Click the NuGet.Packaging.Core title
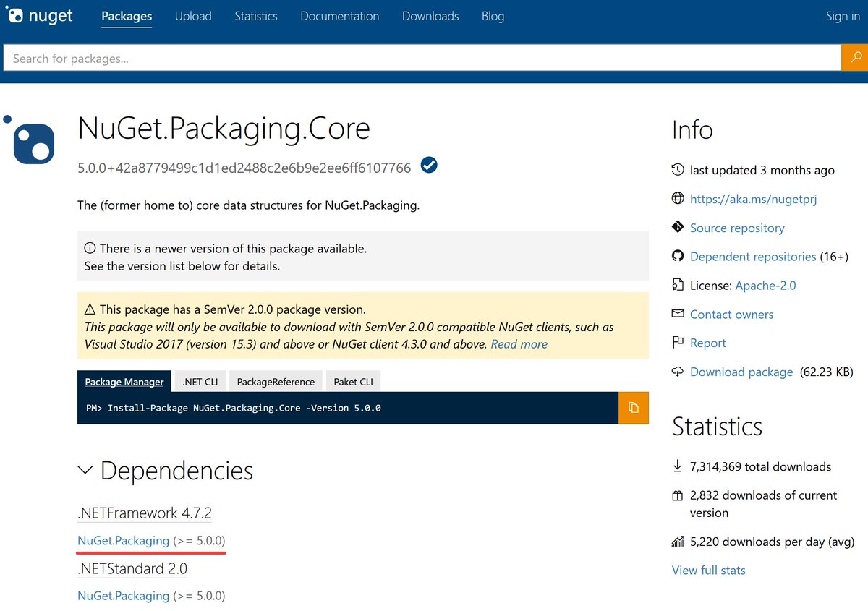868x611 pixels. (224, 129)
